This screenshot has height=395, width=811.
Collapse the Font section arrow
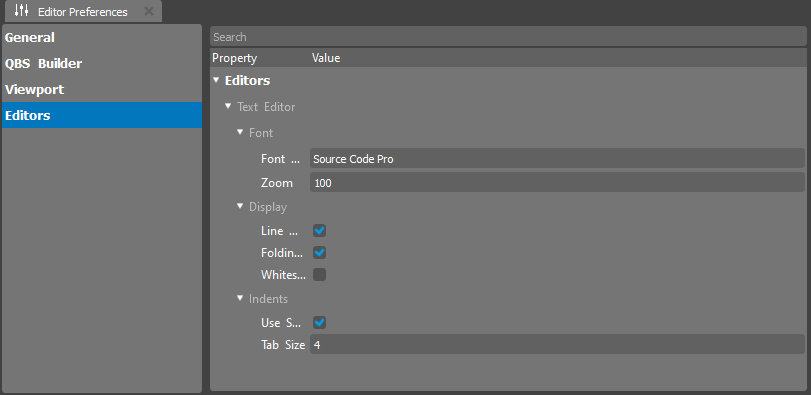239,132
